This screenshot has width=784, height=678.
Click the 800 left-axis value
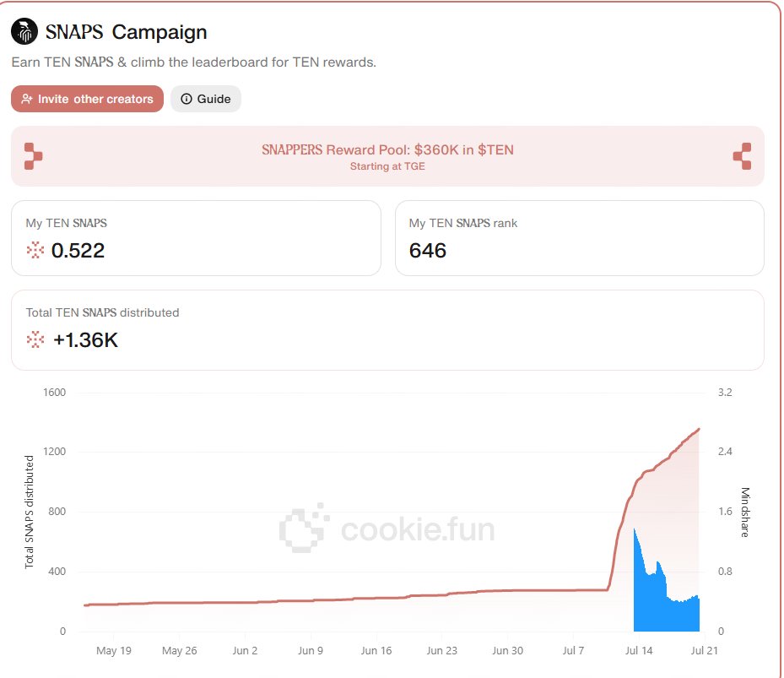click(x=57, y=512)
